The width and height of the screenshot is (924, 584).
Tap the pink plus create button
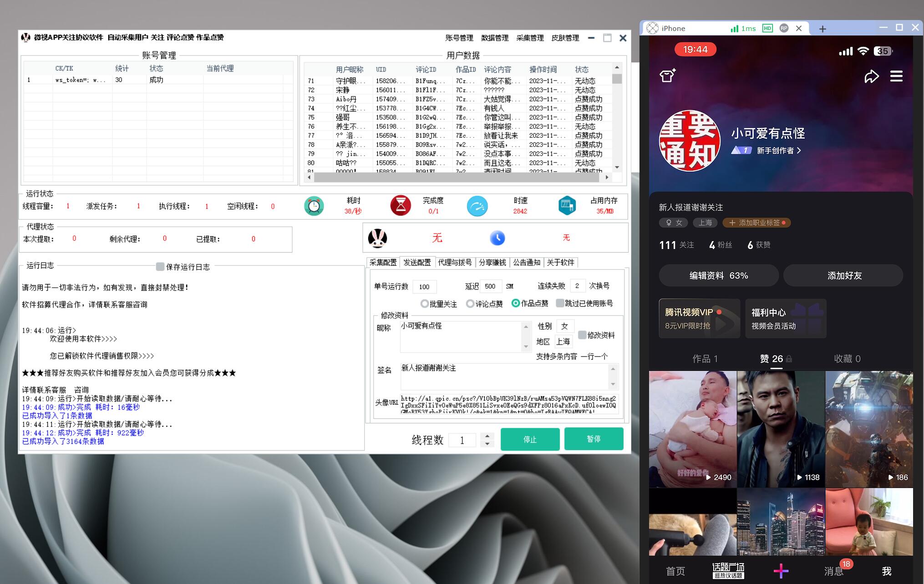click(x=781, y=571)
